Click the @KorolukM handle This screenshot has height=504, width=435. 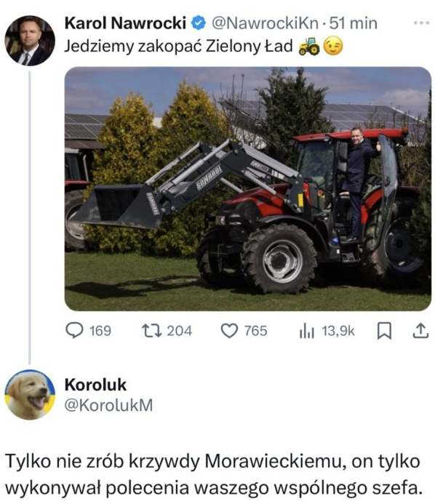click(x=108, y=405)
